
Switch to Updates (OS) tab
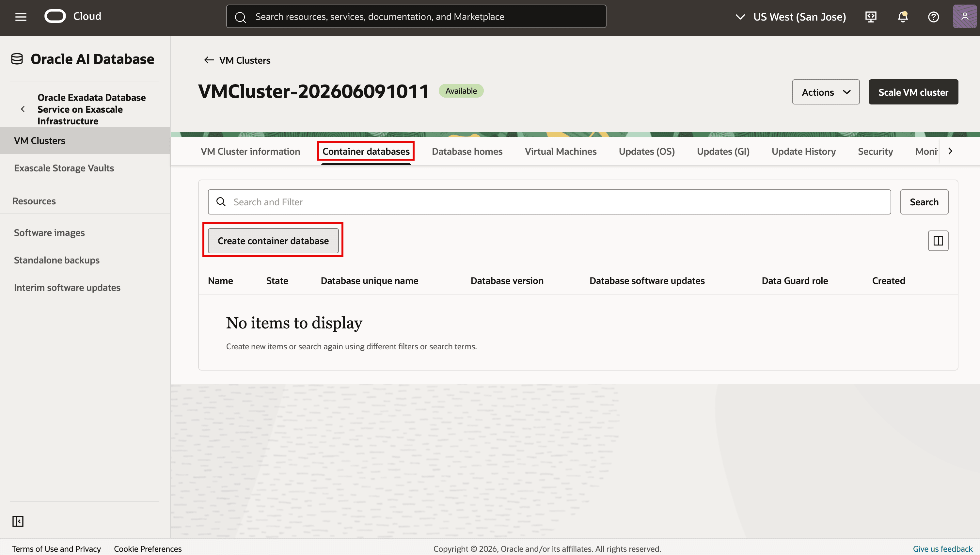click(x=647, y=151)
